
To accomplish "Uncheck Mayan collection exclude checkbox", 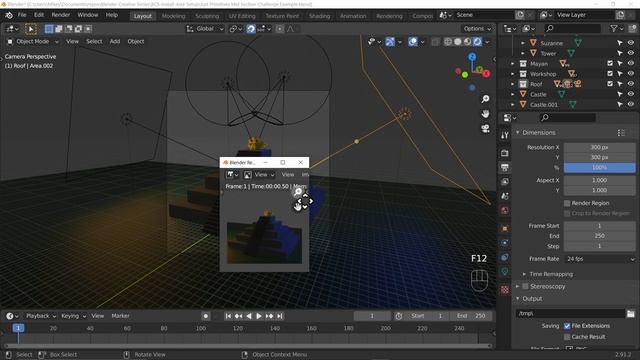I will tap(610, 63).
